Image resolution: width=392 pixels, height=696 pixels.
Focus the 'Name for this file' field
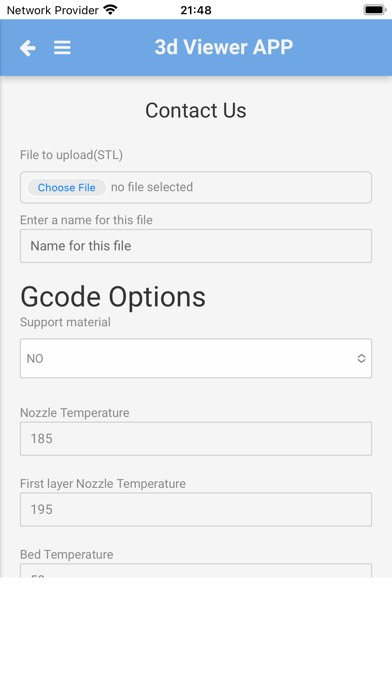[x=196, y=246]
